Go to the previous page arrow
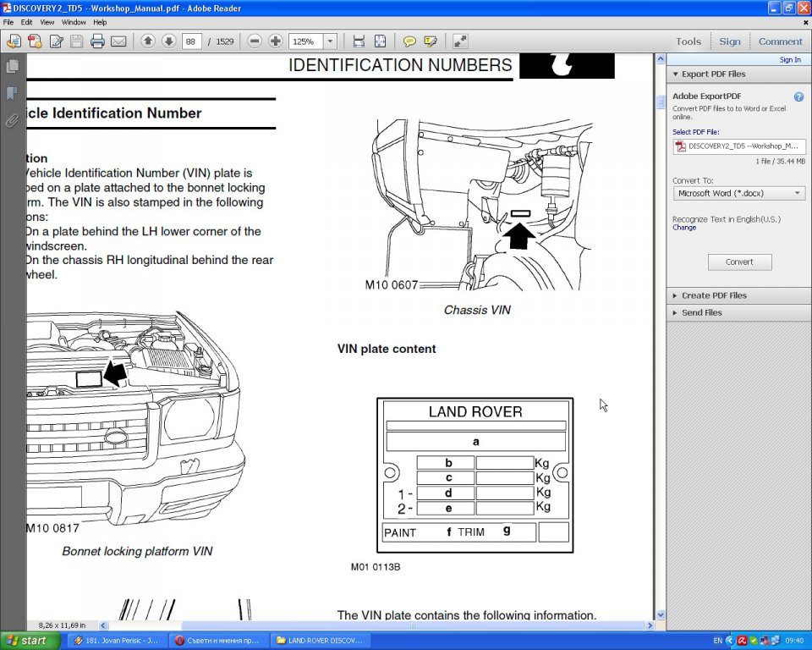 [148, 41]
